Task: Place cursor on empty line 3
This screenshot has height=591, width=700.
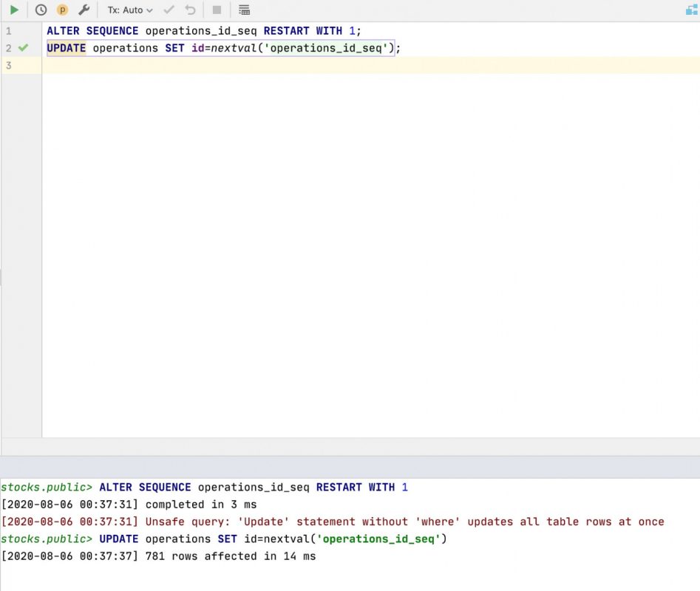Action: [x=370, y=66]
